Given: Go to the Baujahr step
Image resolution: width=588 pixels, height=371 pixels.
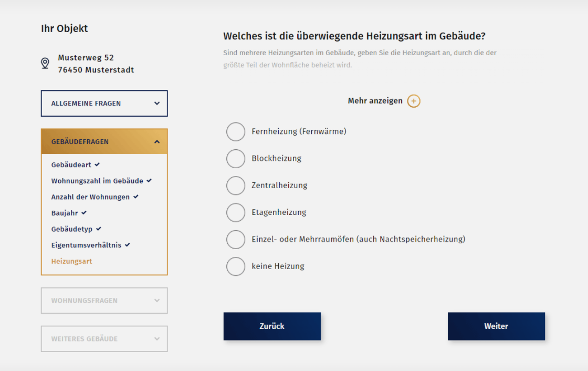Looking at the screenshot, I should click(65, 213).
